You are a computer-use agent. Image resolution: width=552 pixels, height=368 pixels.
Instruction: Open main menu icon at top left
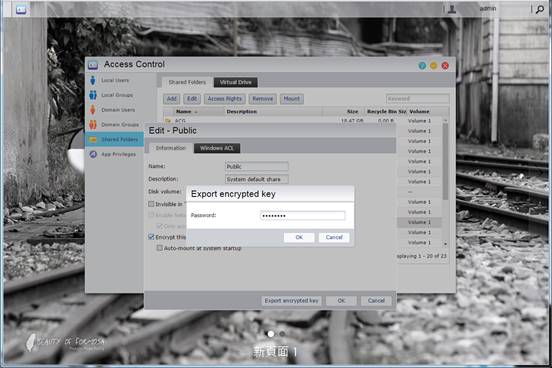pyautogui.click(x=21, y=10)
